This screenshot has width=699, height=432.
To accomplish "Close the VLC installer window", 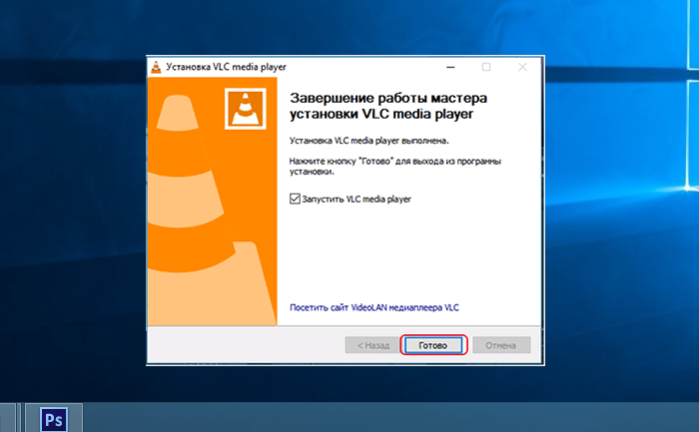I will point(522,67).
